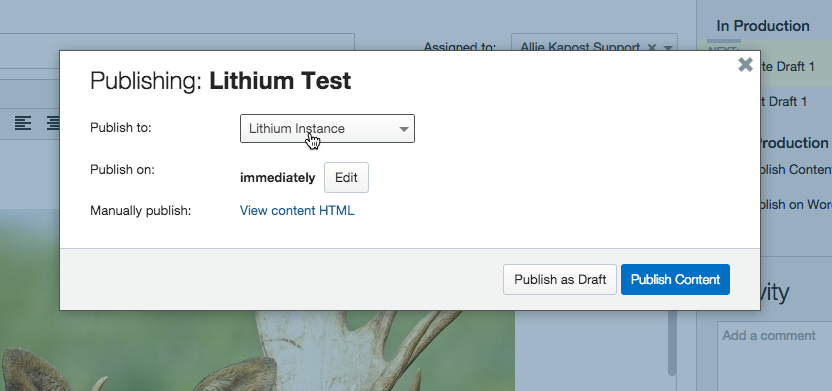Screen dimensions: 832x391
Task: Remove Allie Kapost Support assignee with x
Action: [x=652, y=47]
